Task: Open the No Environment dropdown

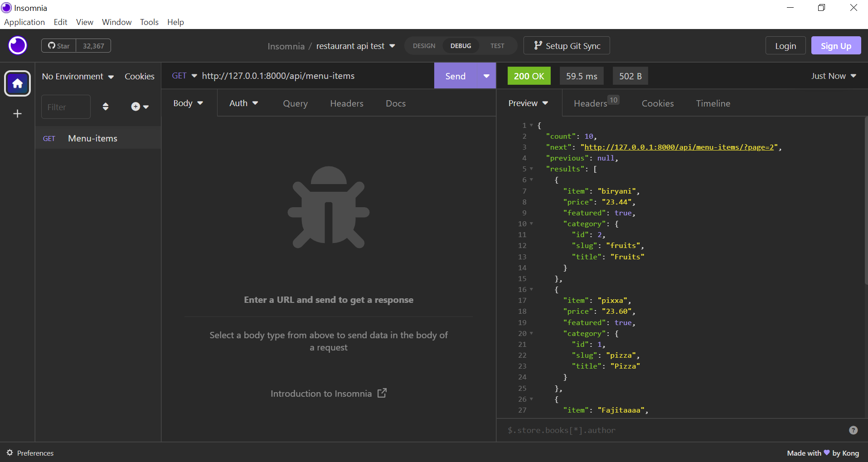Action: tap(78, 76)
